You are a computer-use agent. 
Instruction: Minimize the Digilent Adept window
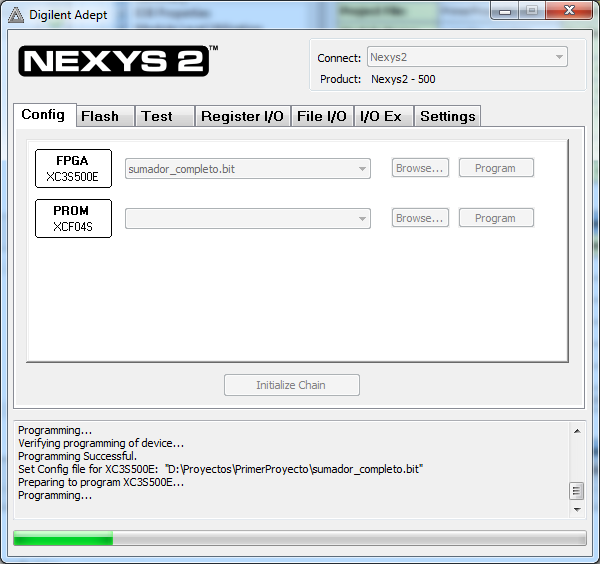coord(505,11)
